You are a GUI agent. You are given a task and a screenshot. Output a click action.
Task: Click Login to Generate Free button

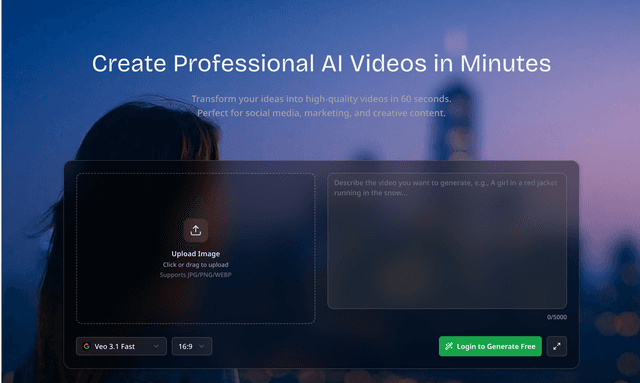pos(490,346)
